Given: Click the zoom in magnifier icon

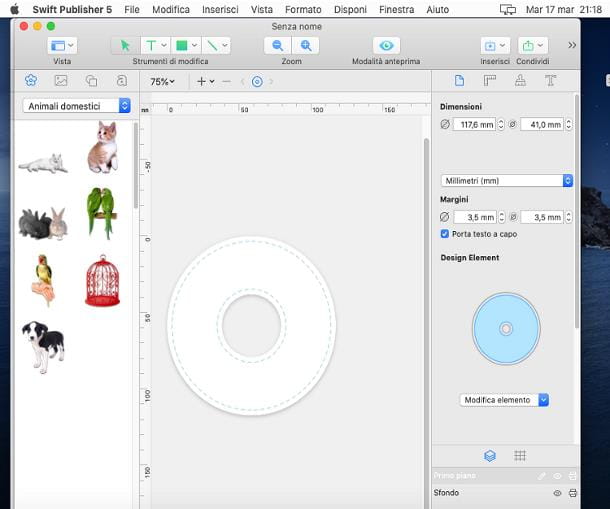Looking at the screenshot, I should [305, 45].
